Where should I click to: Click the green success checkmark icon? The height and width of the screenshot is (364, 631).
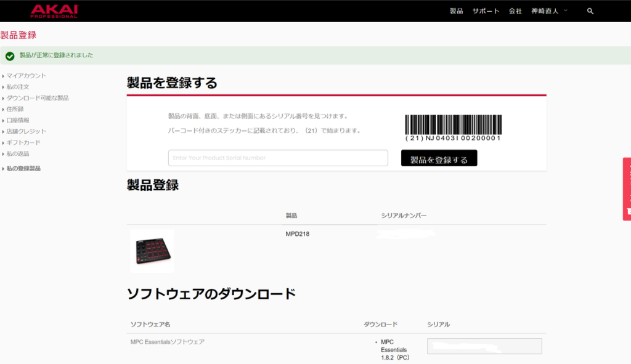[x=10, y=56]
